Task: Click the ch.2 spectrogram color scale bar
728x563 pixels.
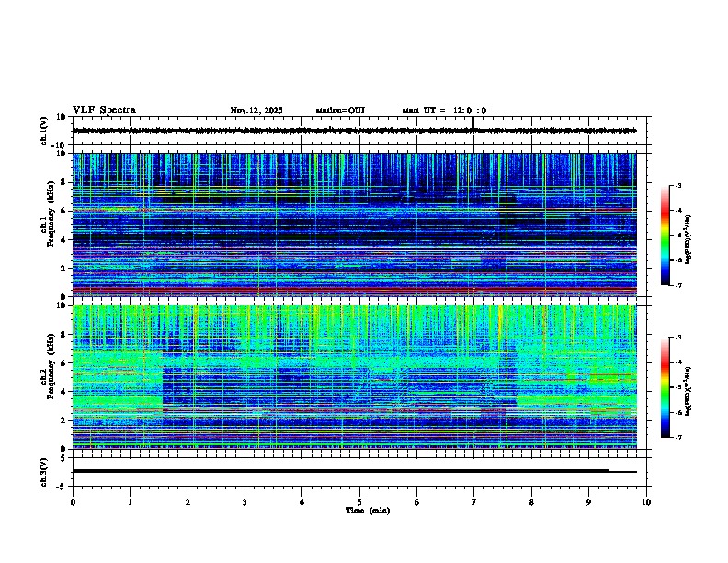Action: click(665, 387)
